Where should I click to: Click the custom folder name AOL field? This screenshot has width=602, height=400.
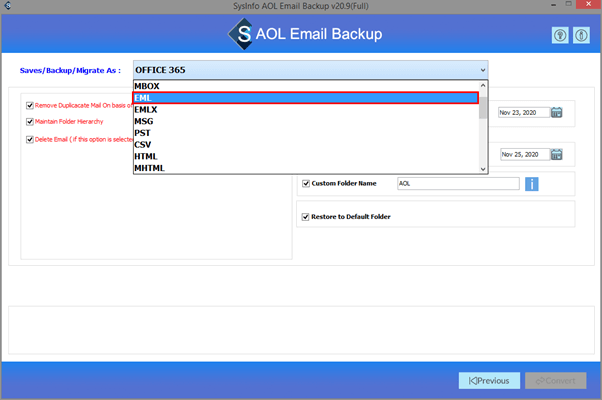pyautogui.click(x=458, y=183)
